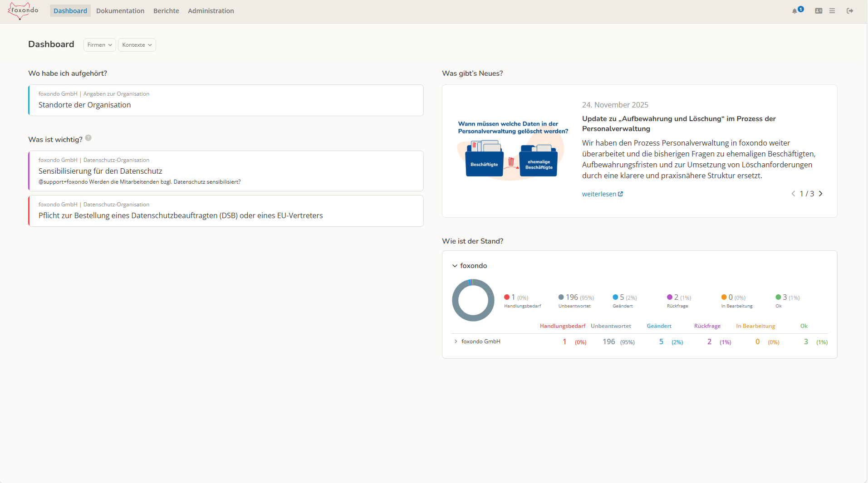Image resolution: width=868 pixels, height=483 pixels.
Task: Open the Firmen dropdown
Action: pos(100,45)
